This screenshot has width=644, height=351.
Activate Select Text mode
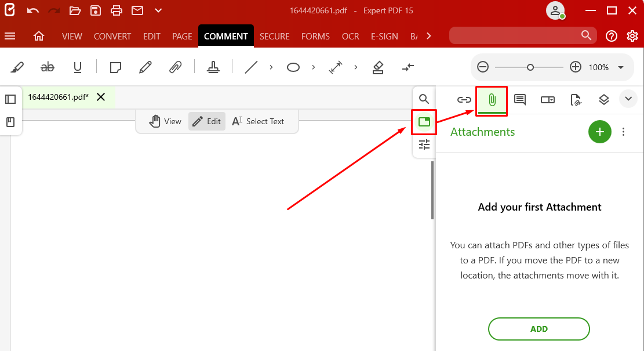click(258, 121)
